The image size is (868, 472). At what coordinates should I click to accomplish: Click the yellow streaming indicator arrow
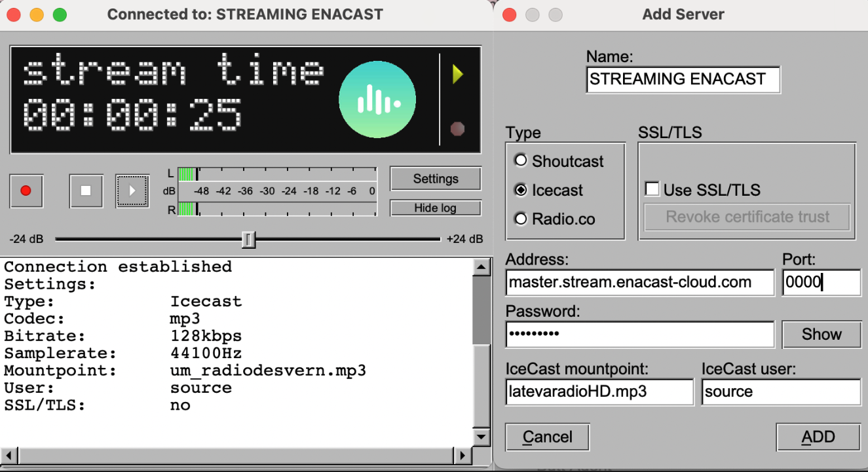[457, 75]
